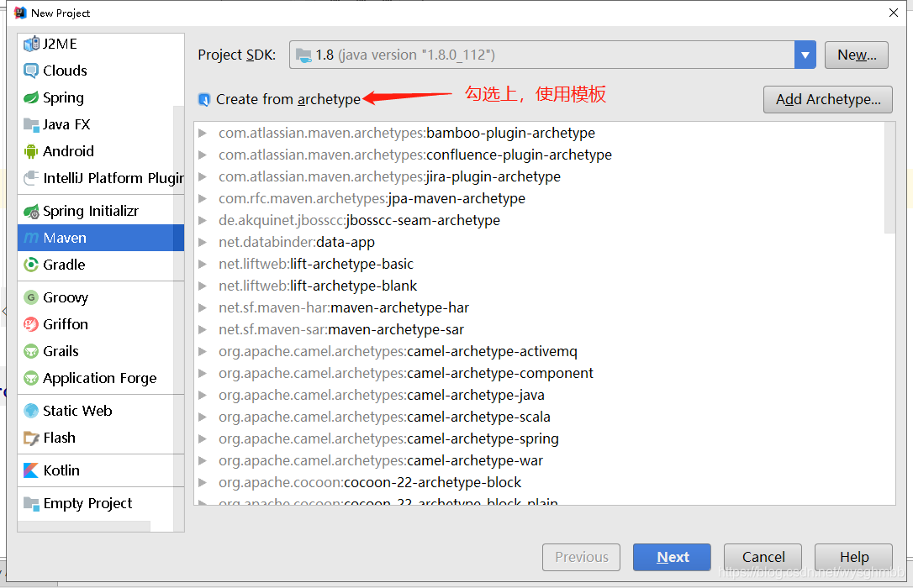Image resolution: width=913 pixels, height=588 pixels.
Task: Select camel-archetype-spring row
Action: [540, 438]
